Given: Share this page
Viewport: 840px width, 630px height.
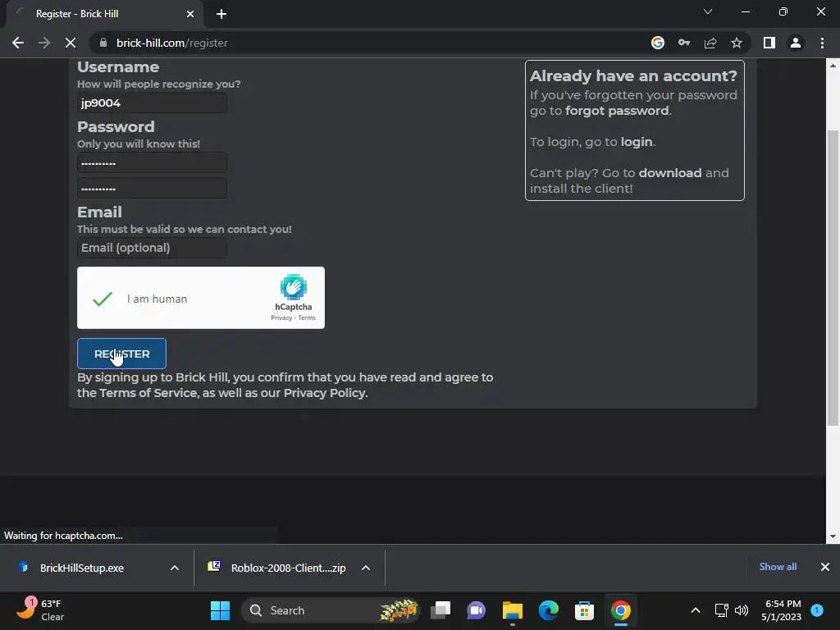Looking at the screenshot, I should [710, 43].
